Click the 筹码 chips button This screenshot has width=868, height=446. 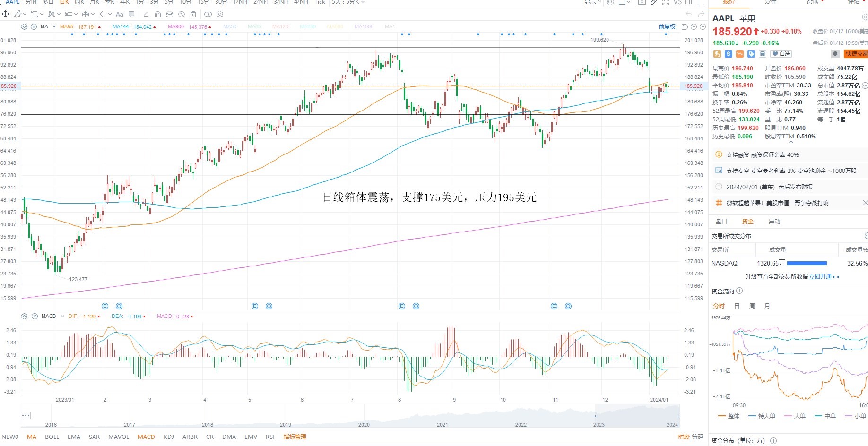[697, 437]
